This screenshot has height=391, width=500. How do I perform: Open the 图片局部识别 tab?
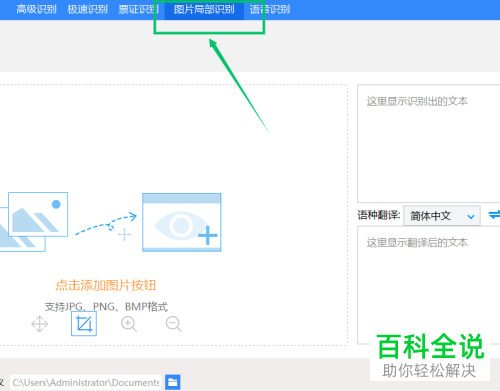click(x=204, y=9)
